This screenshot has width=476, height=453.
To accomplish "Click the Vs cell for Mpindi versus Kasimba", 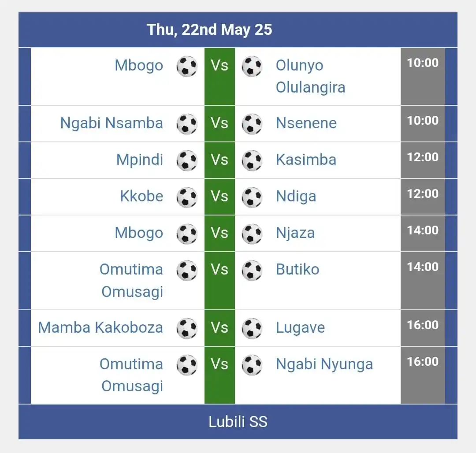I will click(219, 160).
